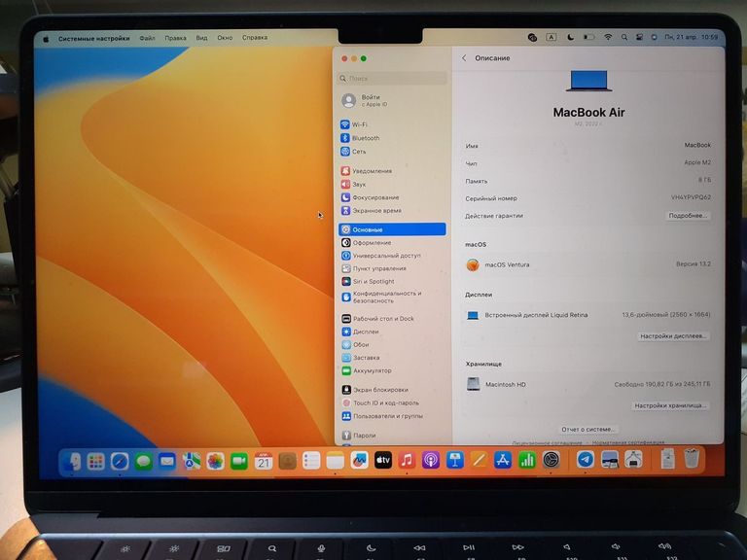Launch Safari from the Dock

click(x=120, y=462)
